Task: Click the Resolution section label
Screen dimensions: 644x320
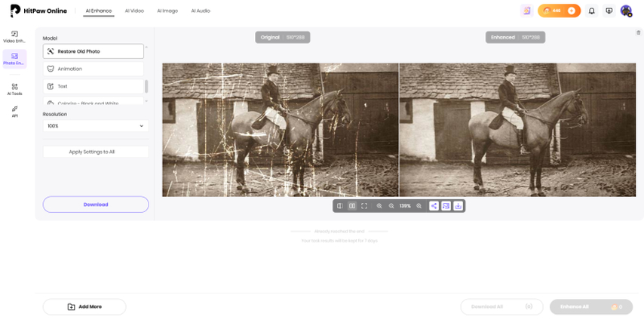Action: pyautogui.click(x=55, y=115)
